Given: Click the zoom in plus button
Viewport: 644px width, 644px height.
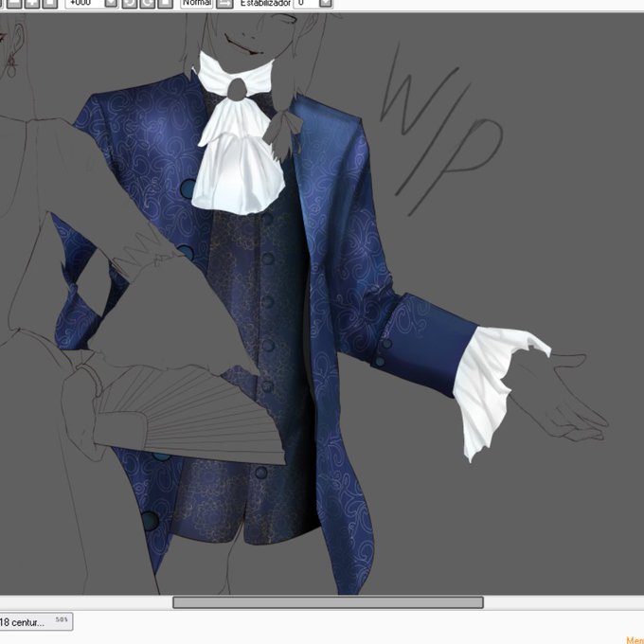Looking at the screenshot, I should tap(32, 3).
